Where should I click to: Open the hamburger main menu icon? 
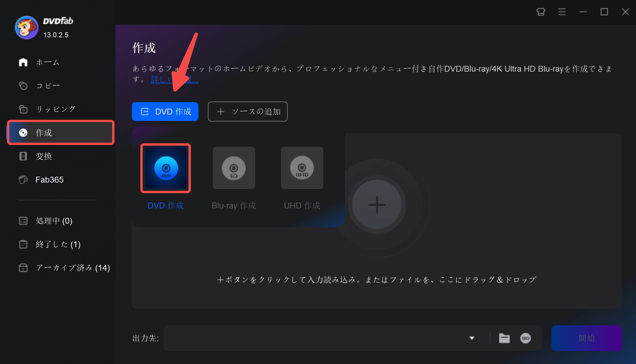(562, 12)
